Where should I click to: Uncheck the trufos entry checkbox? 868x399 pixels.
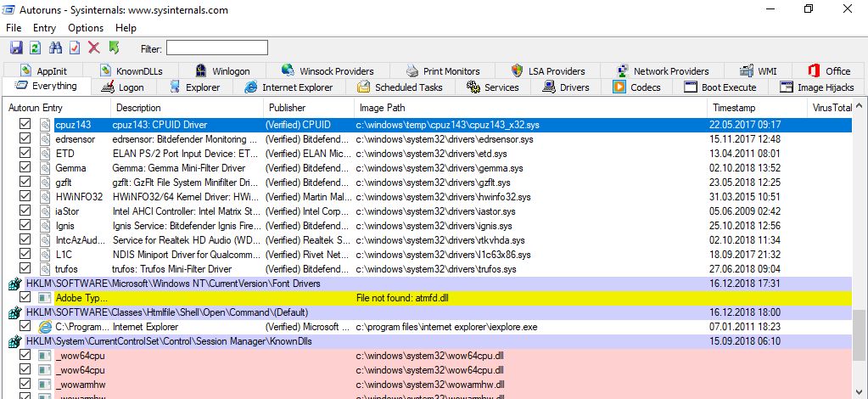pos(25,268)
